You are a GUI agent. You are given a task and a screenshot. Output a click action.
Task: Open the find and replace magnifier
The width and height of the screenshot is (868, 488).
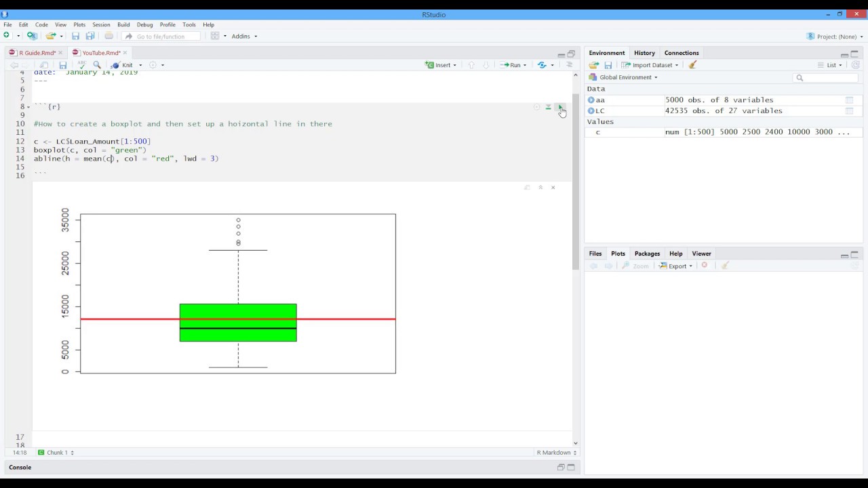point(97,65)
